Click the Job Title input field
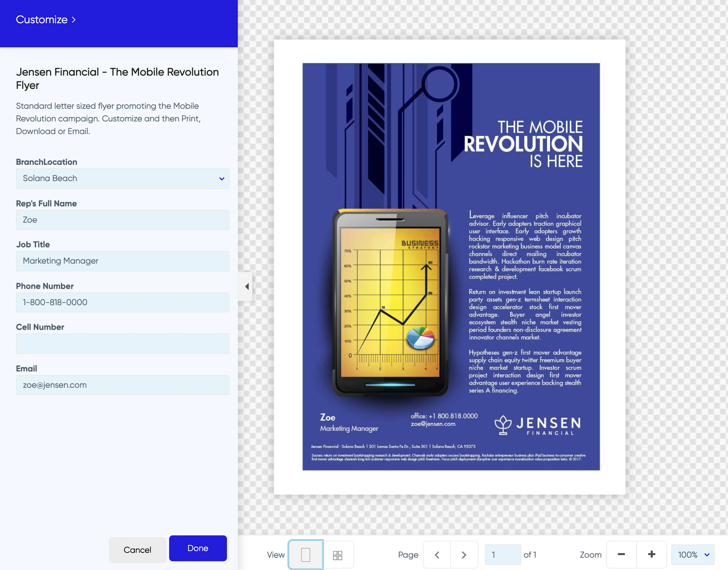This screenshot has width=728, height=570. click(x=123, y=261)
